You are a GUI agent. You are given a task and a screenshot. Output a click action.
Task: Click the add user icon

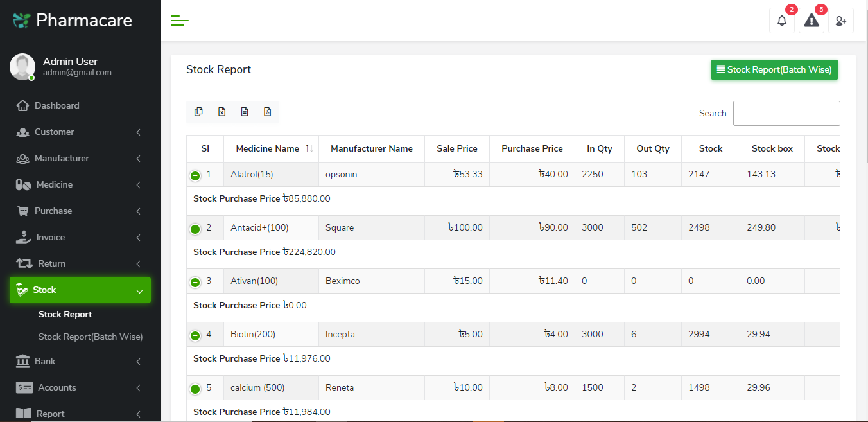[x=841, y=21]
